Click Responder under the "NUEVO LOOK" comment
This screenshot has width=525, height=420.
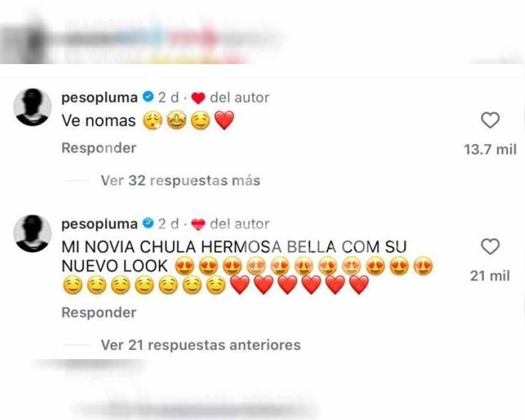(99, 312)
